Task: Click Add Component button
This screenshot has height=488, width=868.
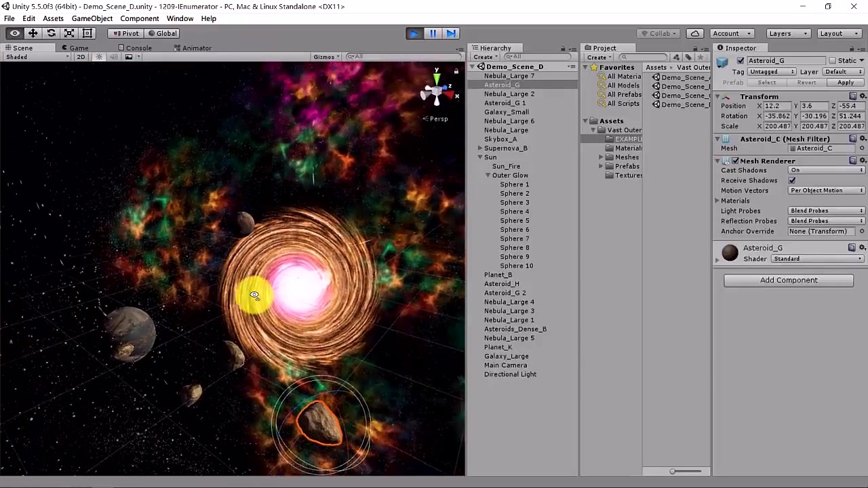Action: [x=789, y=281]
